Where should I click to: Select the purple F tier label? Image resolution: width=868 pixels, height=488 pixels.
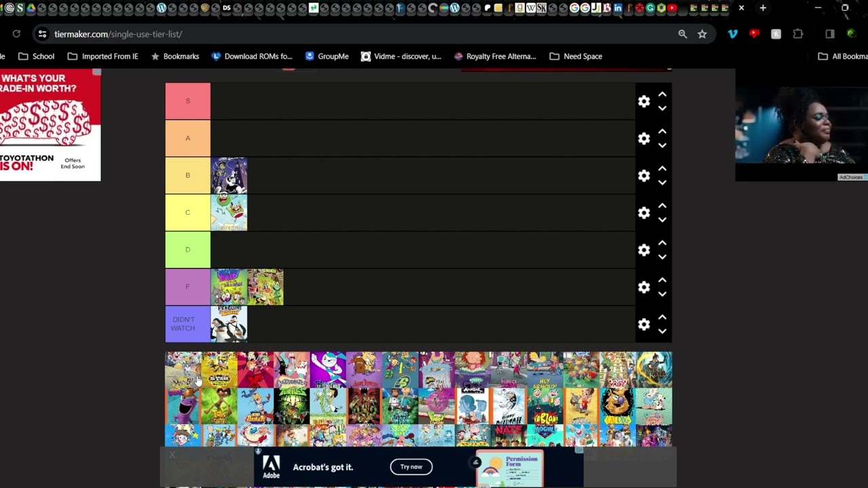click(188, 287)
